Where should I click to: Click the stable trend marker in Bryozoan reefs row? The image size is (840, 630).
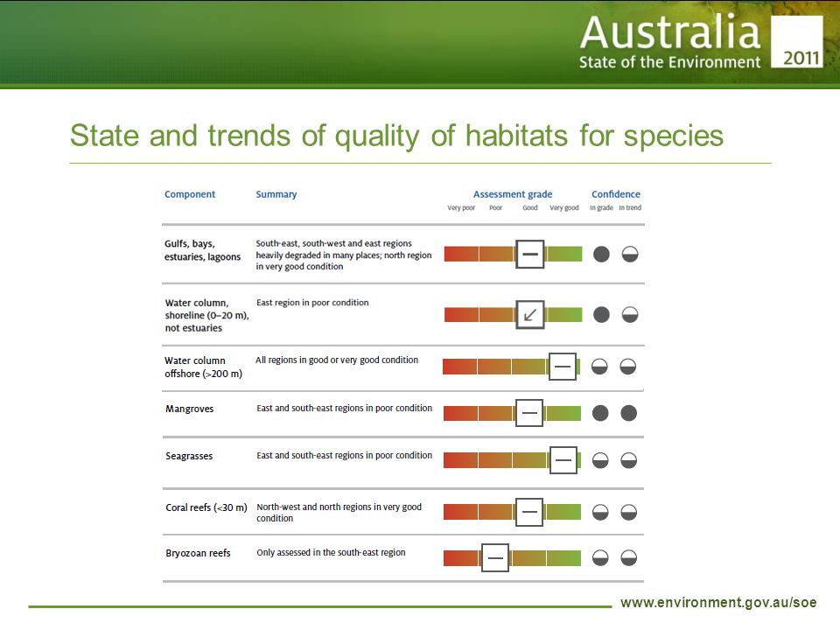(x=495, y=557)
